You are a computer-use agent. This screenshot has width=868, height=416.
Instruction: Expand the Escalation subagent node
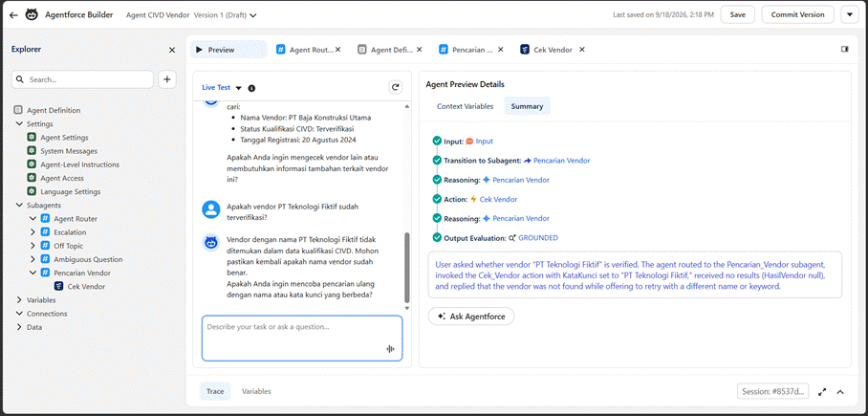click(x=33, y=232)
